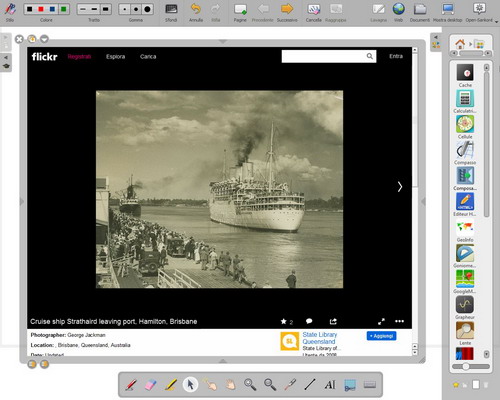Select the zoom in magnifier tool
The height and width of the screenshot is (400, 500).
point(250,385)
